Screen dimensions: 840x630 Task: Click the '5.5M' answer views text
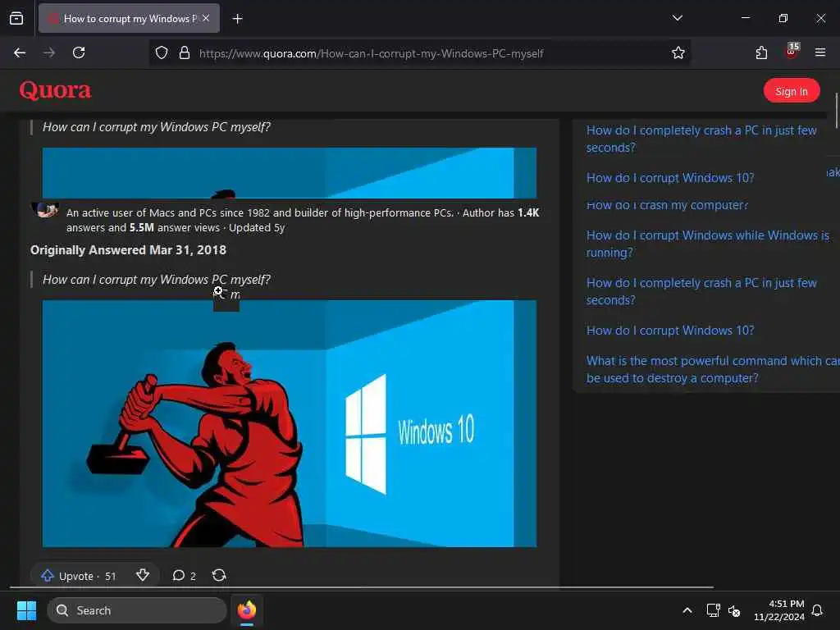click(141, 228)
